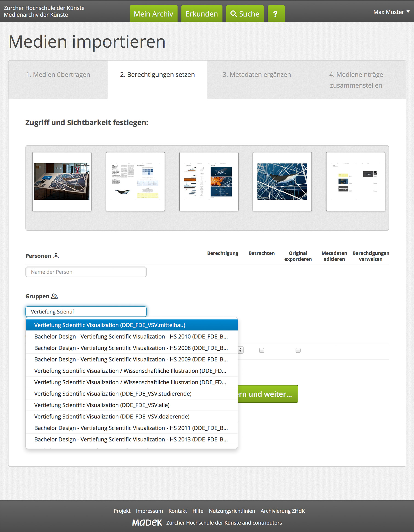Click the magnifier Suche button
414x532 pixels.
[245, 14]
